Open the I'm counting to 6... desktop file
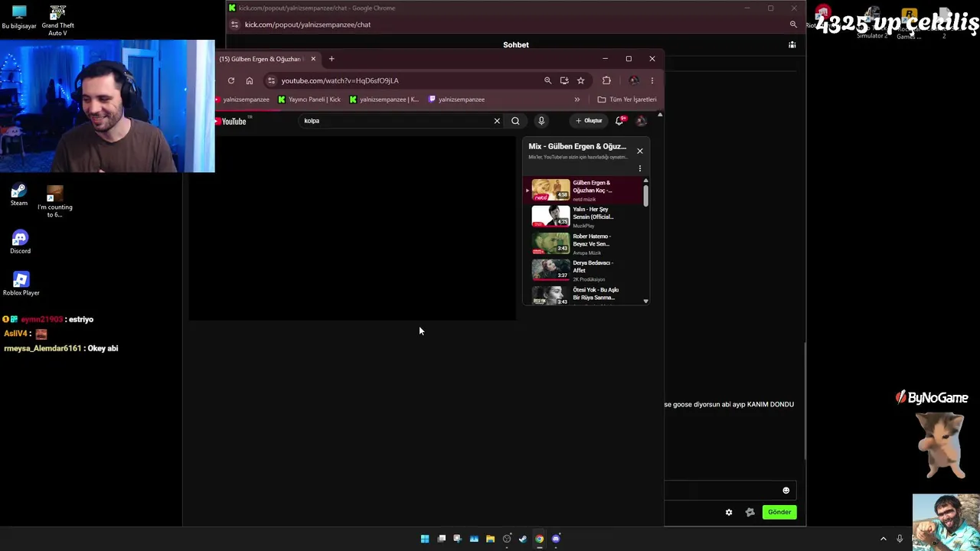Image resolution: width=980 pixels, height=551 pixels. (55, 201)
